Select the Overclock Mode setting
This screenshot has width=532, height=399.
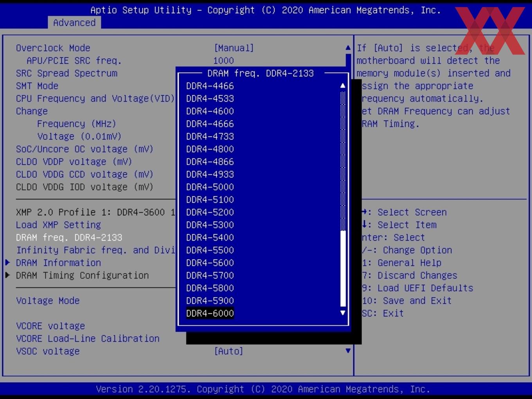click(53, 48)
